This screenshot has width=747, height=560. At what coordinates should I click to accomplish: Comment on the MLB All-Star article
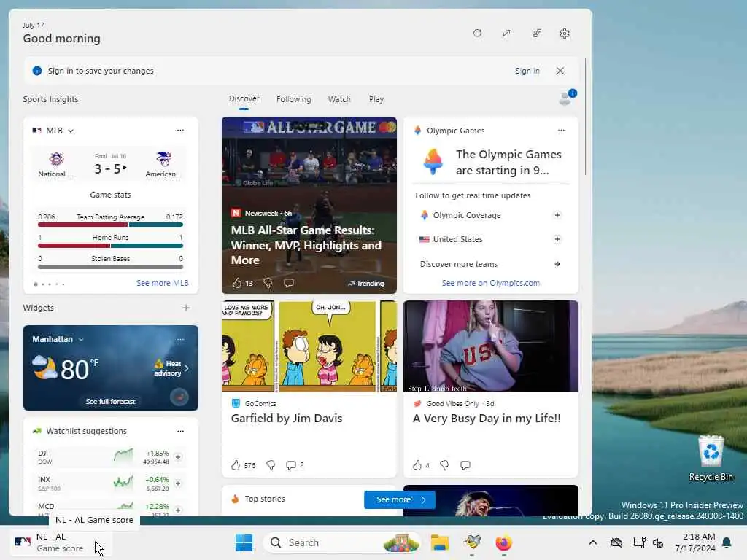289,283
